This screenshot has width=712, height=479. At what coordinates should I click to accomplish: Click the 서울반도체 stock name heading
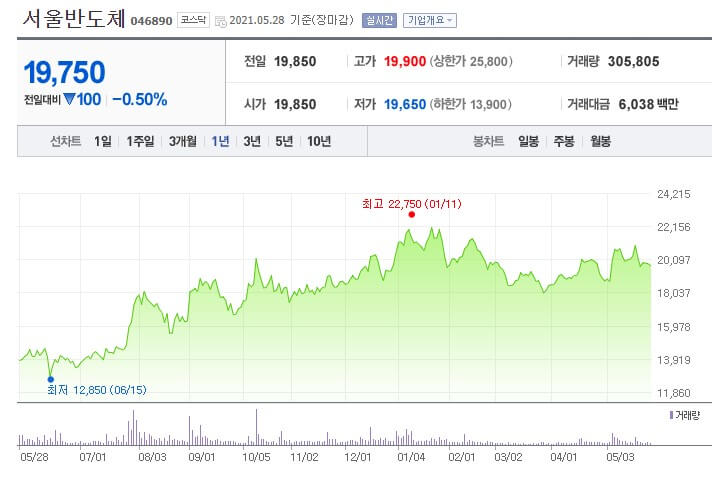pyautogui.click(x=74, y=19)
